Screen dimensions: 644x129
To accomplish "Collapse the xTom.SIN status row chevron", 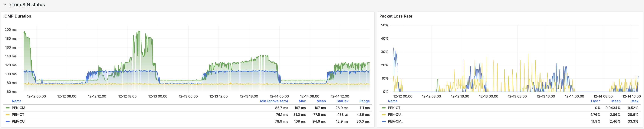I will click(5, 5).
